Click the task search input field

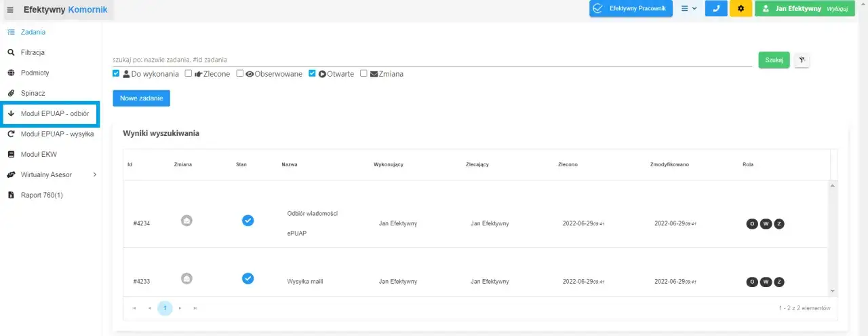433,60
